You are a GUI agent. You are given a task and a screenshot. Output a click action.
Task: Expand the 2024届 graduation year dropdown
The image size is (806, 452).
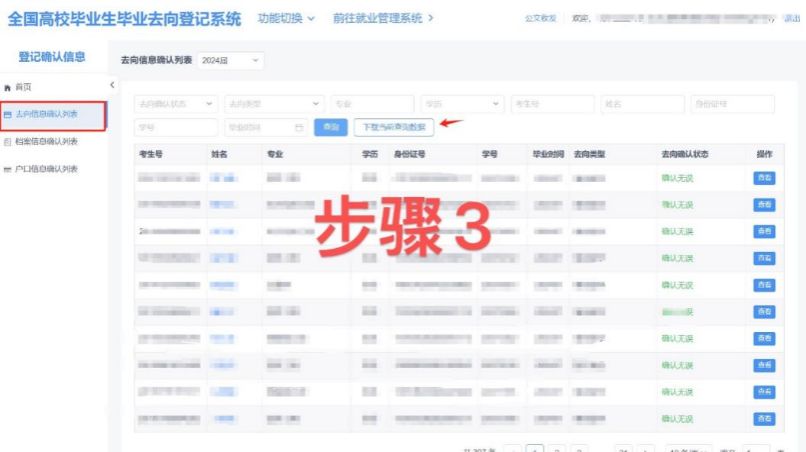click(x=230, y=61)
